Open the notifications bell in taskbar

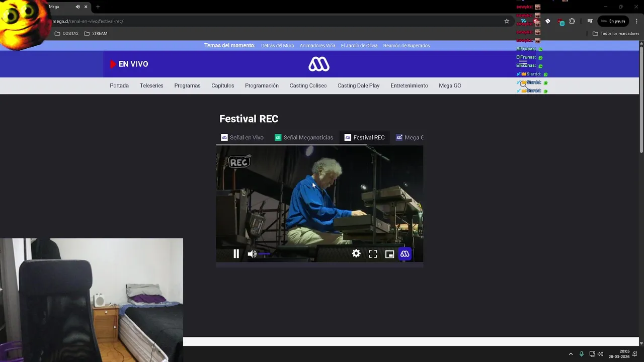pyautogui.click(x=635, y=354)
